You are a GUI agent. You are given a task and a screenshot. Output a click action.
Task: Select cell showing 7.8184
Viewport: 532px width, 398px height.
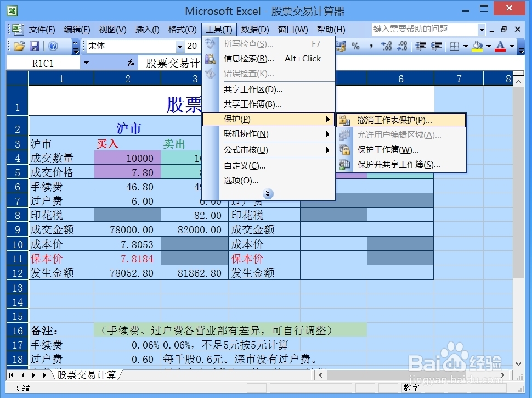[x=128, y=259]
